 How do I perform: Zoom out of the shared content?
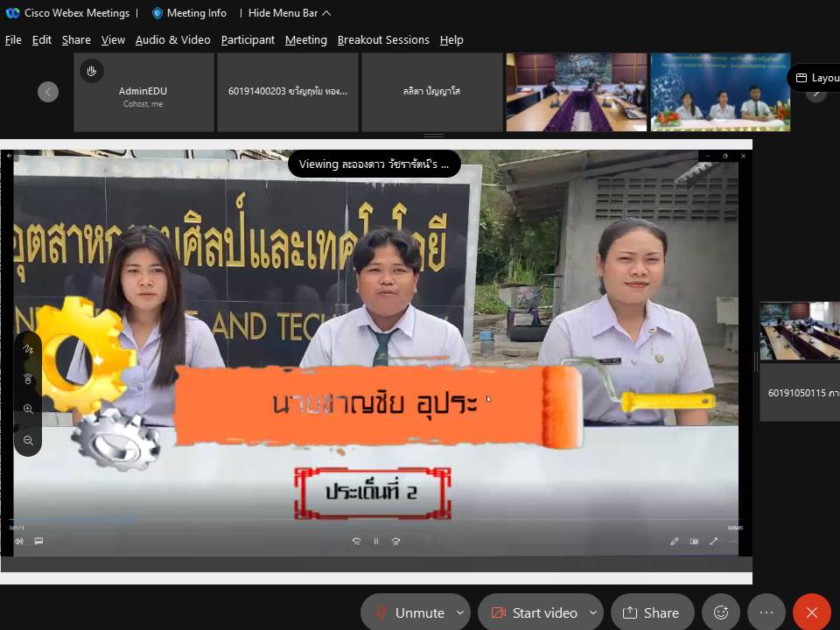[28, 441]
